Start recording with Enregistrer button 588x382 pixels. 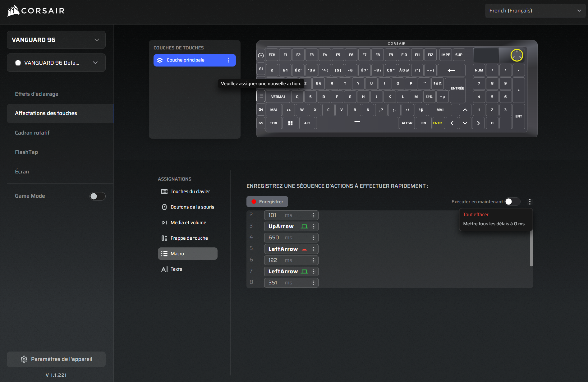click(267, 202)
